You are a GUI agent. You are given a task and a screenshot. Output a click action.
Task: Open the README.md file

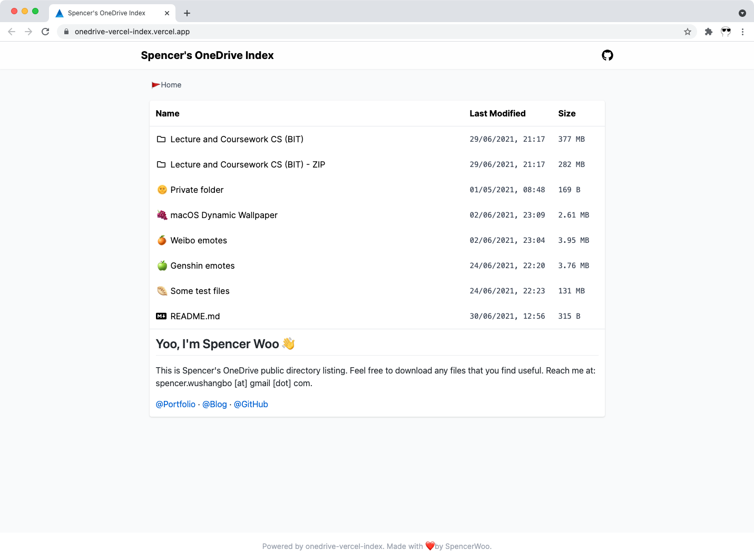coord(195,316)
